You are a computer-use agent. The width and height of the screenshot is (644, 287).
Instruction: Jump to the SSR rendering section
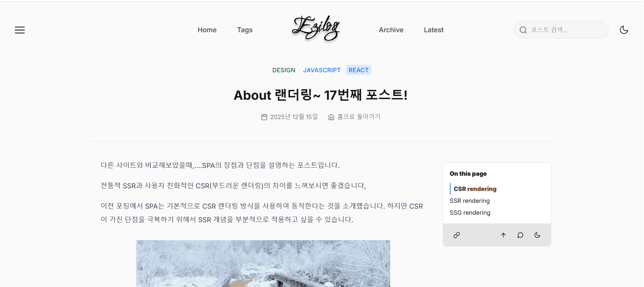(470, 201)
